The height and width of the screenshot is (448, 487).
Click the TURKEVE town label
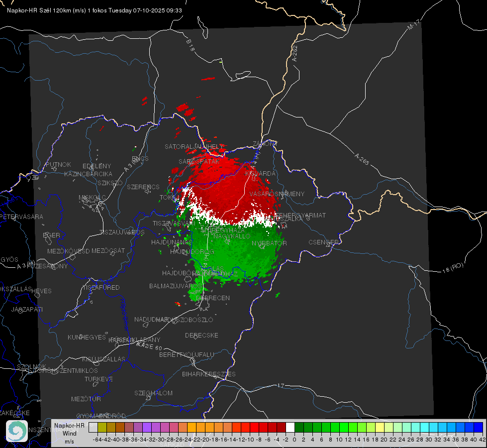point(98,379)
